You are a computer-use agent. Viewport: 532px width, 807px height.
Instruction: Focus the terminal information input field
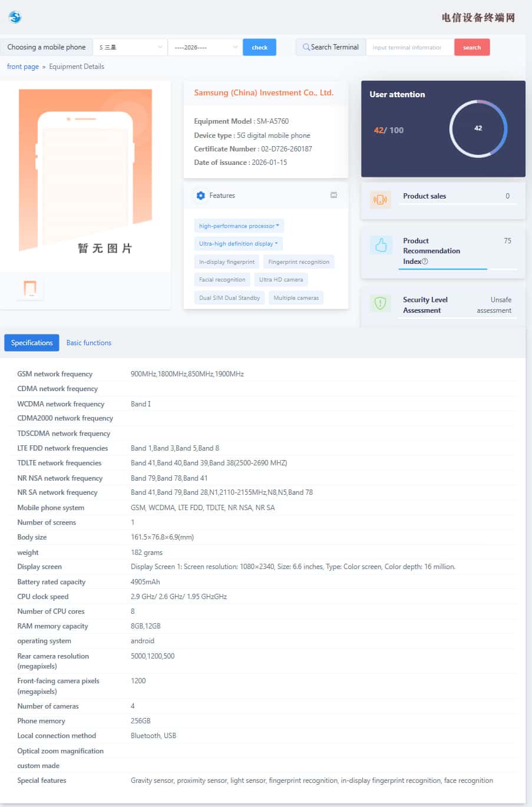pyautogui.click(x=409, y=47)
